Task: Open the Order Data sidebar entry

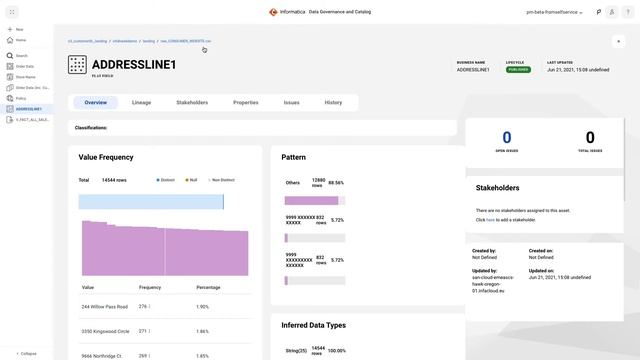Action: [x=27, y=66]
